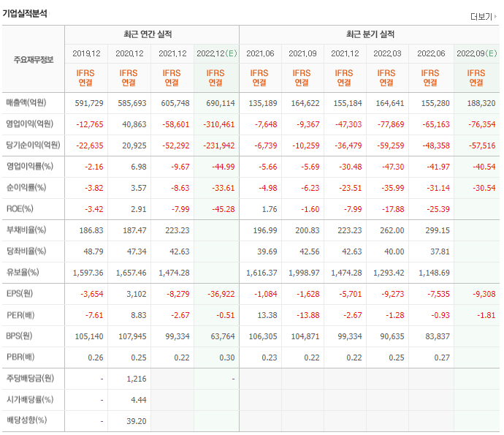Click quick ratio value 37.81

440,251
